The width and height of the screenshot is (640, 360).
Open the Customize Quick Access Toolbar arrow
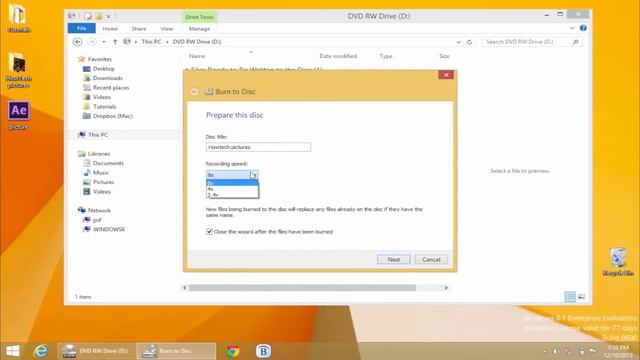109,17
